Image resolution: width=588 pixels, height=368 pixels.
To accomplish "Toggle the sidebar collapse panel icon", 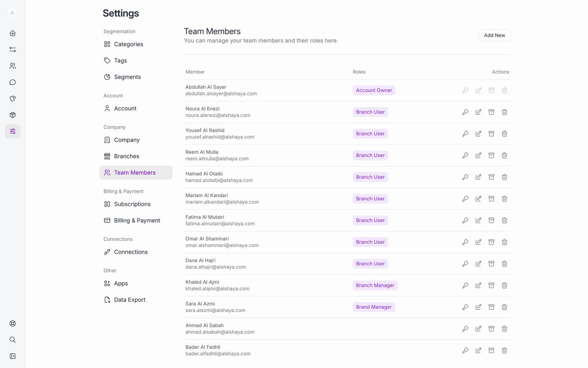I will [x=12, y=356].
